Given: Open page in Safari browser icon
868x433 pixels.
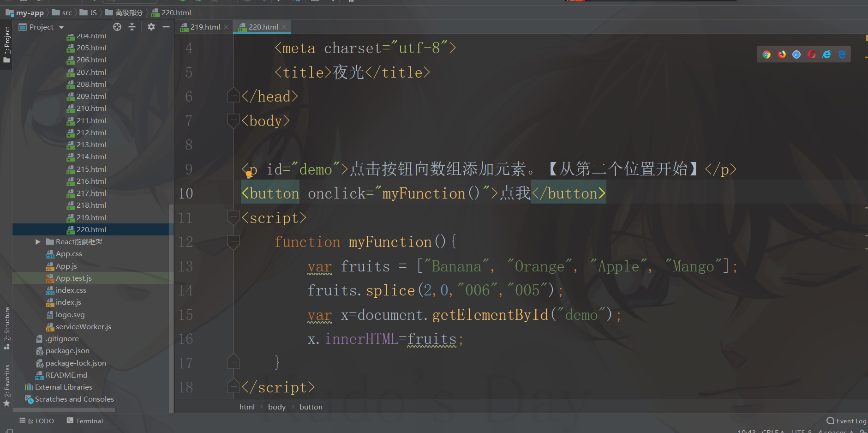Looking at the screenshot, I should [x=796, y=54].
